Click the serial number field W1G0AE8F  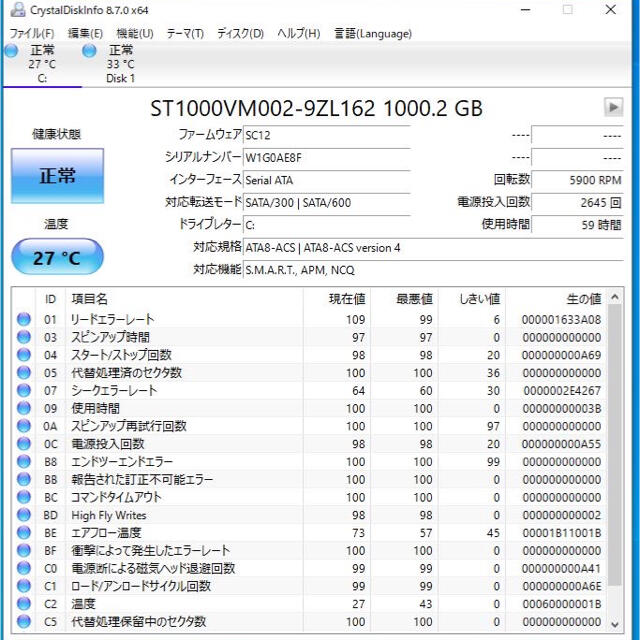pos(327,158)
